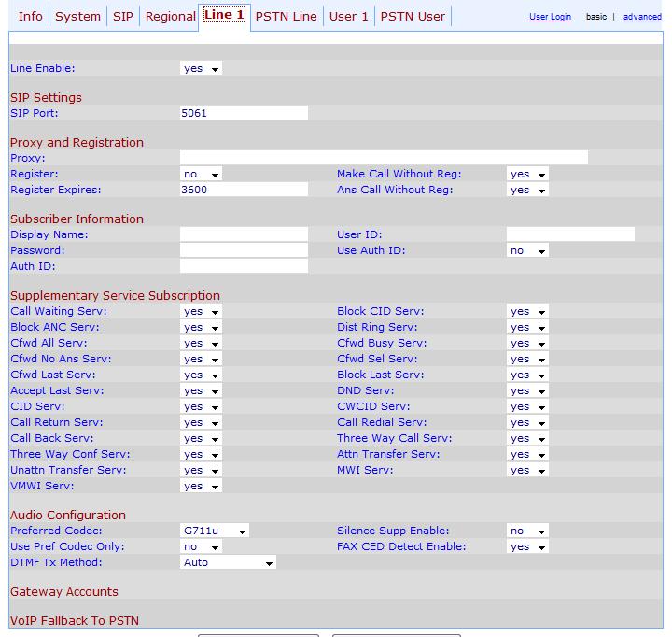This screenshot has width=672, height=637.
Task: Click 'Proxy and Registration' section heading
Action: click(77, 142)
